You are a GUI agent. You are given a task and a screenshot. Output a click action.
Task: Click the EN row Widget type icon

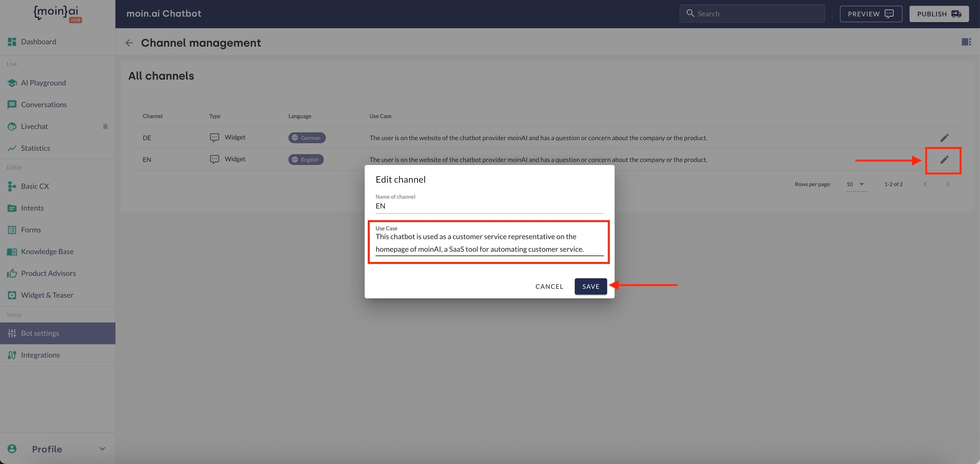pyautogui.click(x=215, y=160)
